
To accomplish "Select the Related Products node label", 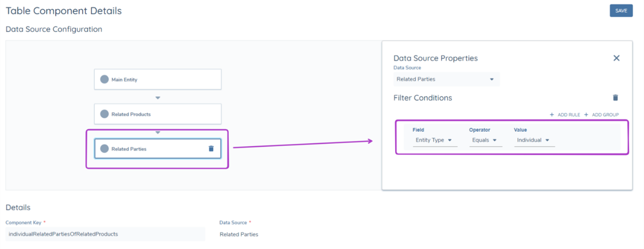I will click(x=131, y=114).
